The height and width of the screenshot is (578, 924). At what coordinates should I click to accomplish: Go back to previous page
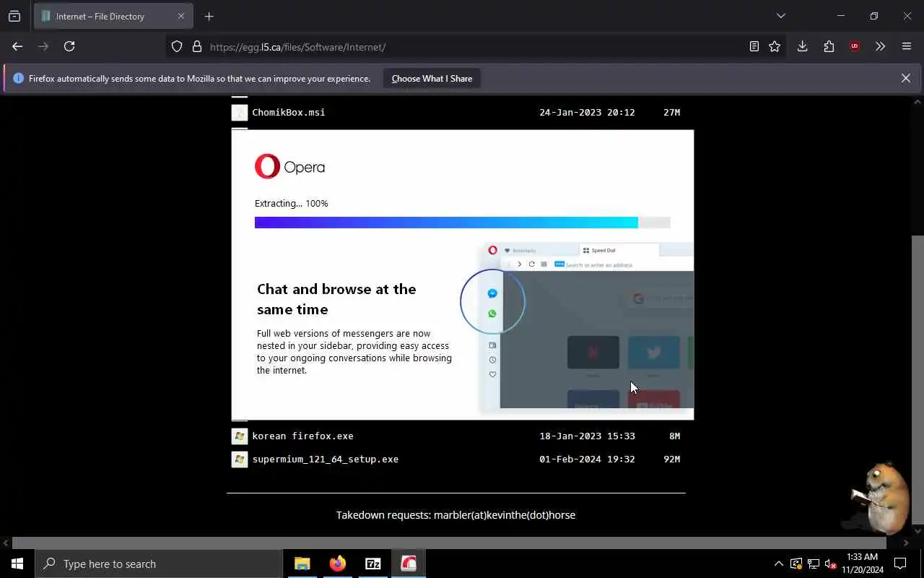click(17, 46)
